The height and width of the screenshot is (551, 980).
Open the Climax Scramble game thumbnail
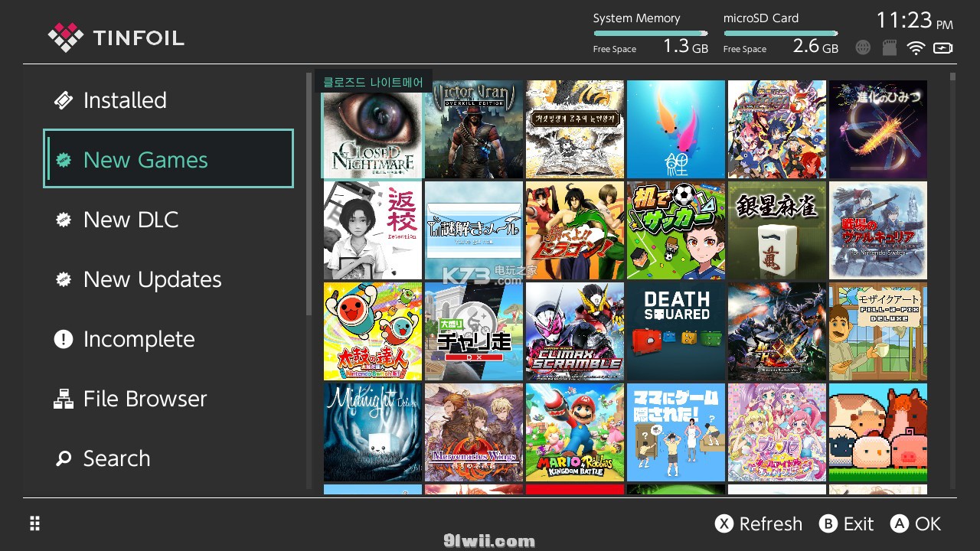pyautogui.click(x=575, y=331)
